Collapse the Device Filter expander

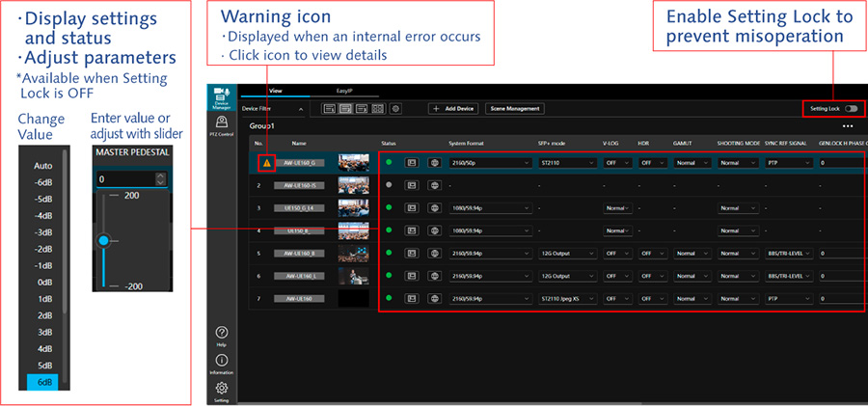coord(299,110)
